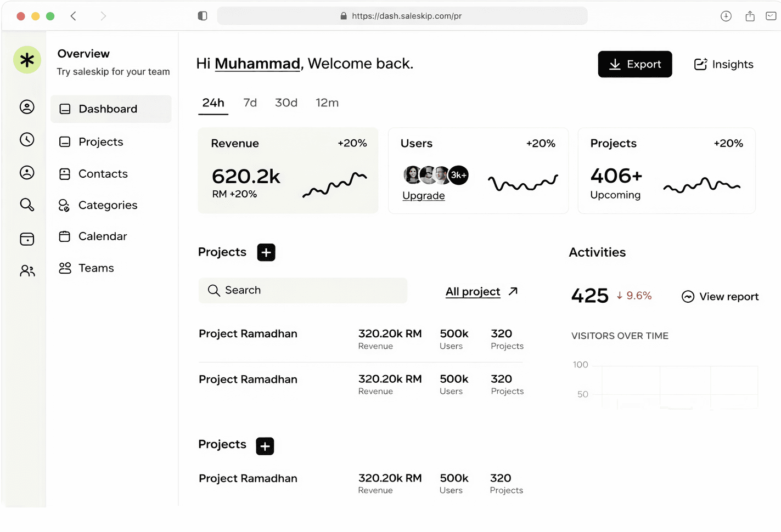Select the 12m time range tab
This screenshot has height=532, width=781.
coord(327,103)
